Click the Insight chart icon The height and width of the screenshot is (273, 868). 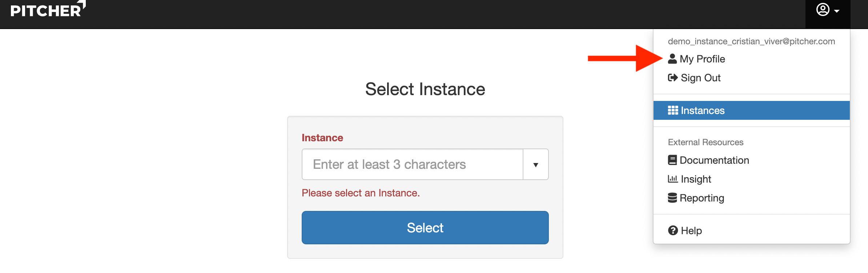pyautogui.click(x=673, y=179)
